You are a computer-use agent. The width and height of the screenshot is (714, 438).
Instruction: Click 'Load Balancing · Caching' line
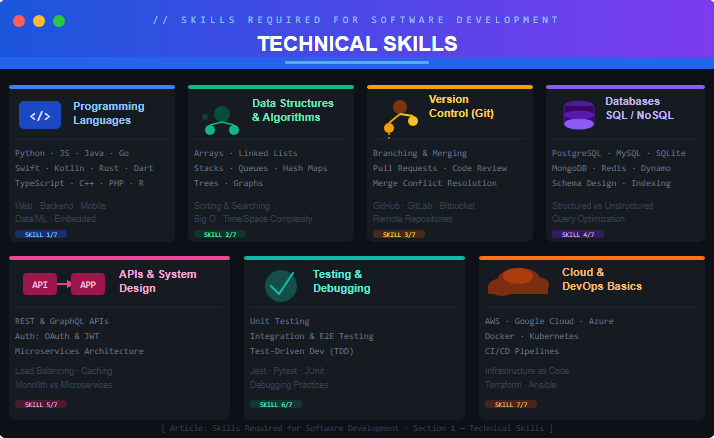click(64, 371)
